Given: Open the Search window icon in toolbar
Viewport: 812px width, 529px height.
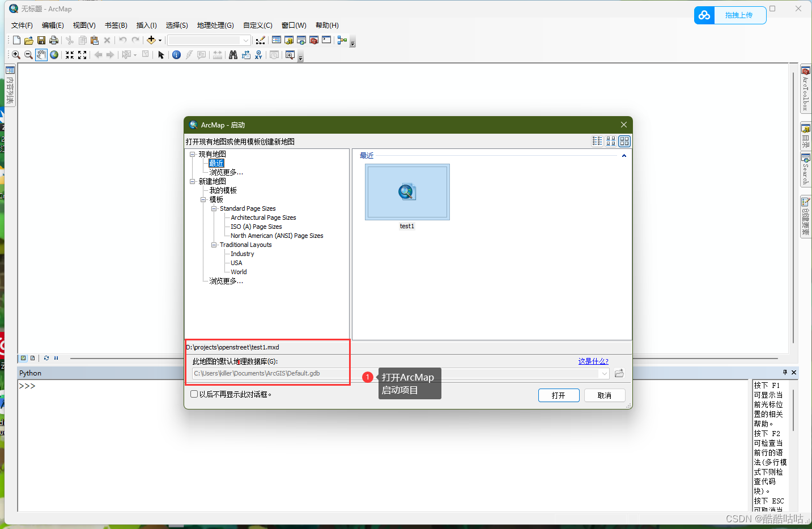Looking at the screenshot, I should 301,40.
